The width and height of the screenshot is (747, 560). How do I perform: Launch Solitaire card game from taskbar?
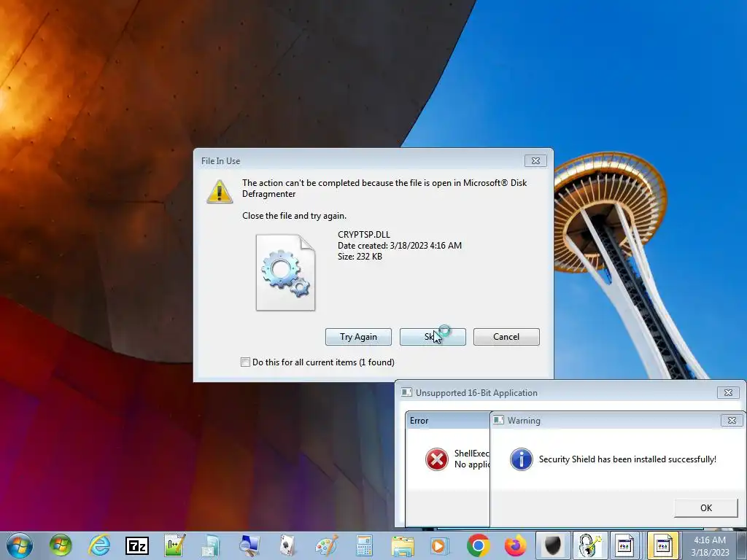point(287,545)
